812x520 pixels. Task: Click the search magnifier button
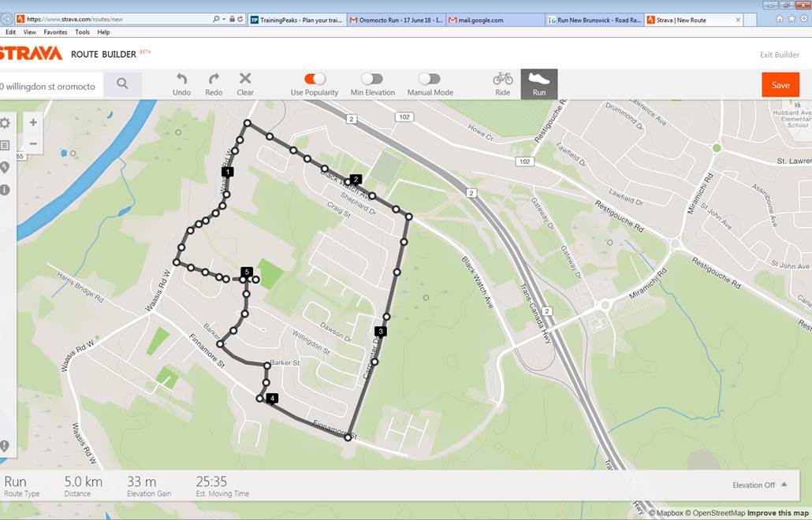click(x=122, y=84)
